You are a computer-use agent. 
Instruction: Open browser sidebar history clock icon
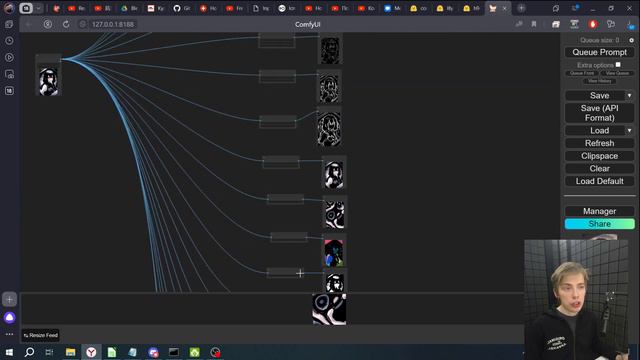9,41
